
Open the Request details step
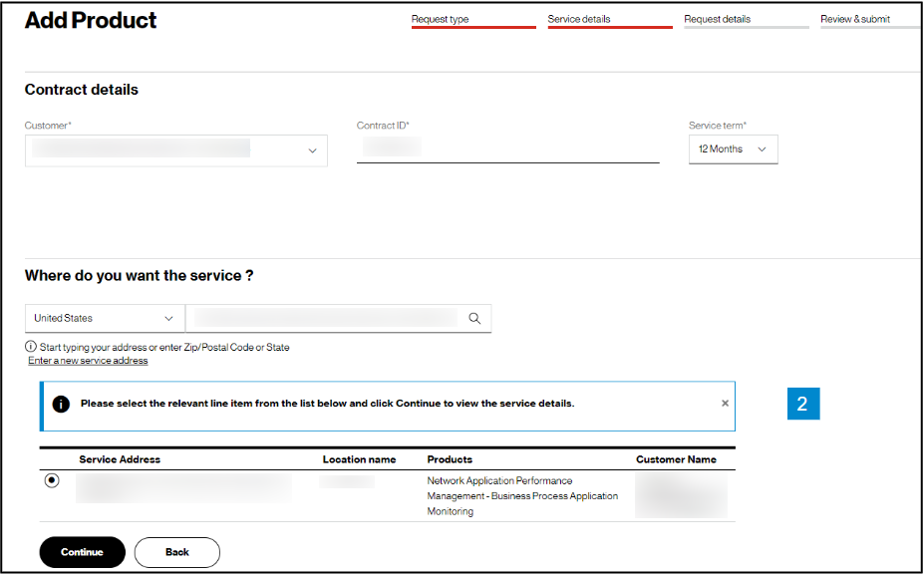point(718,19)
